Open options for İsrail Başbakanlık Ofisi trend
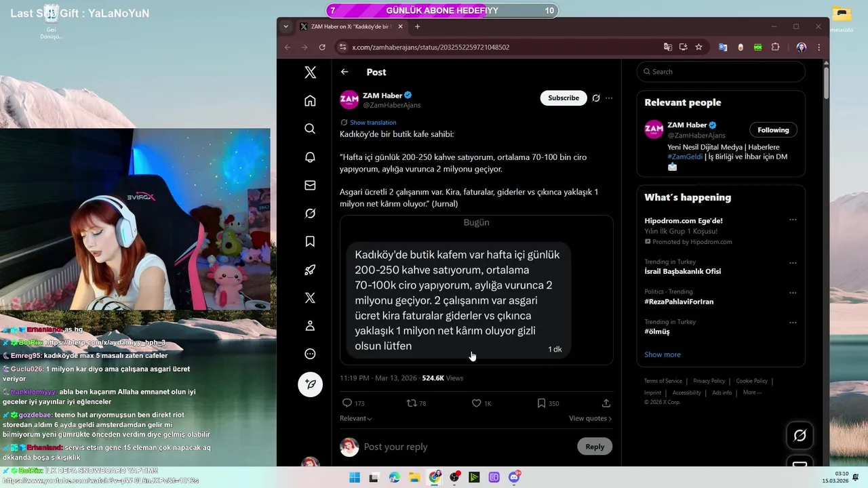868x488 pixels. coord(793,263)
